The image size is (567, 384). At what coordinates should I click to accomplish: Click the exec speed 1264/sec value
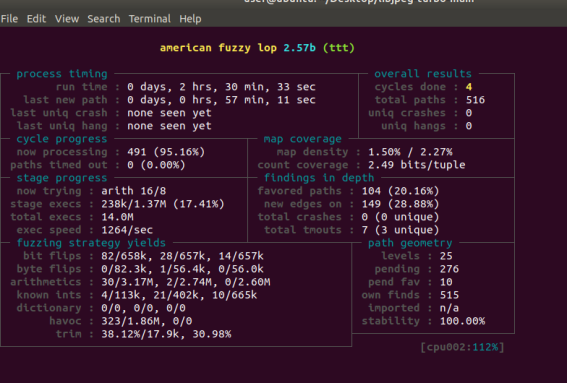pos(127,230)
